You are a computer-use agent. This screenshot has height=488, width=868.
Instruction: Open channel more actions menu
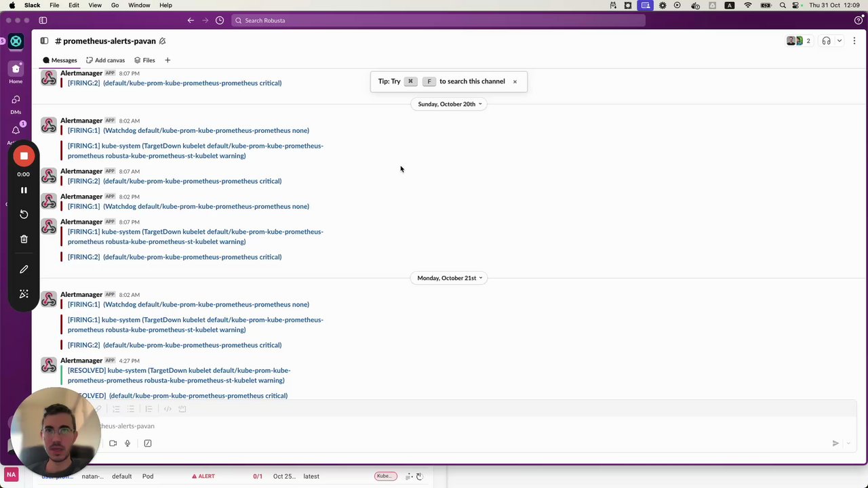(x=854, y=41)
